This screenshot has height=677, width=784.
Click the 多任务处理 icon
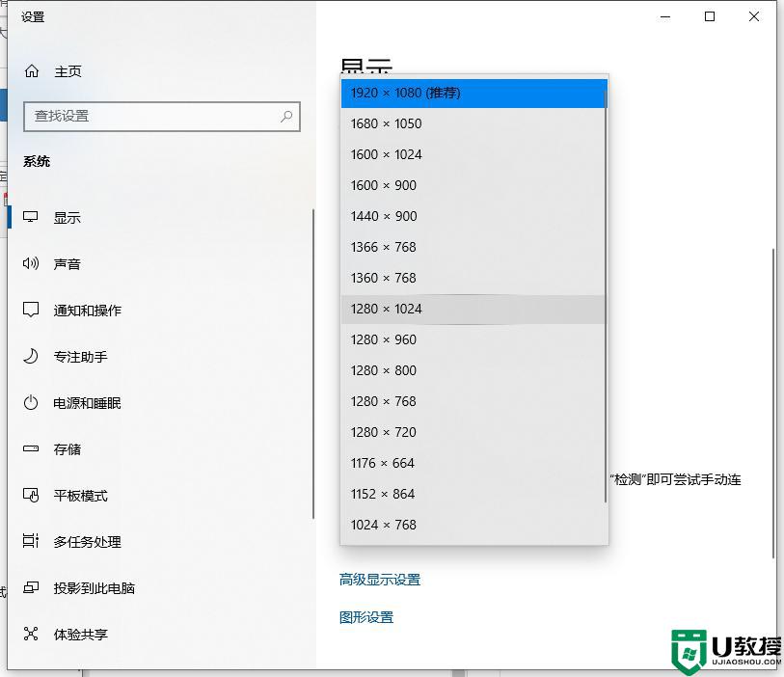[31, 541]
